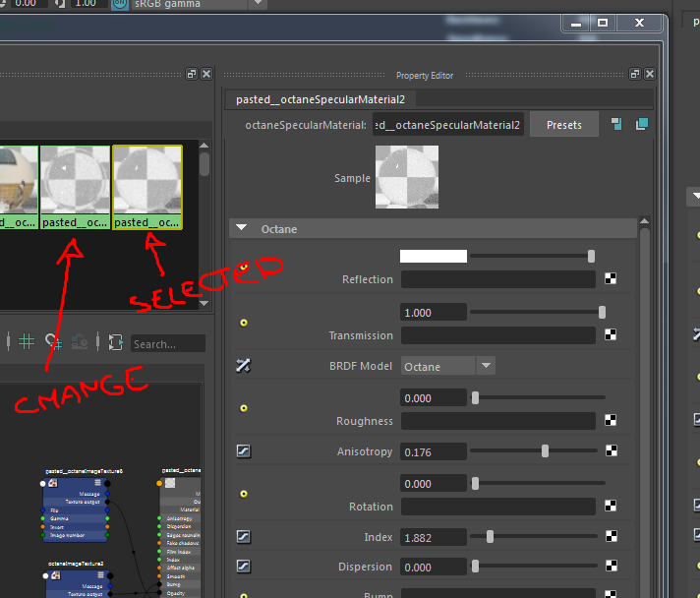Enable the snap-to-grid magnet icon

[x=53, y=342]
